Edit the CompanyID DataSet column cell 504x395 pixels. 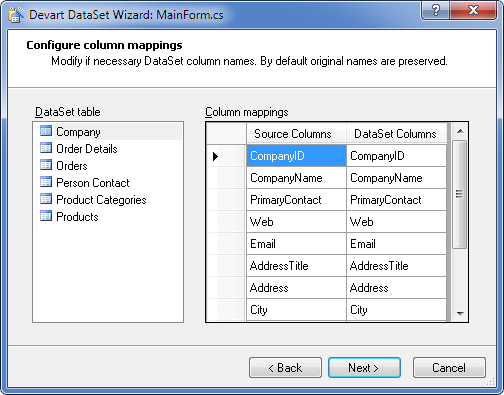click(x=396, y=156)
